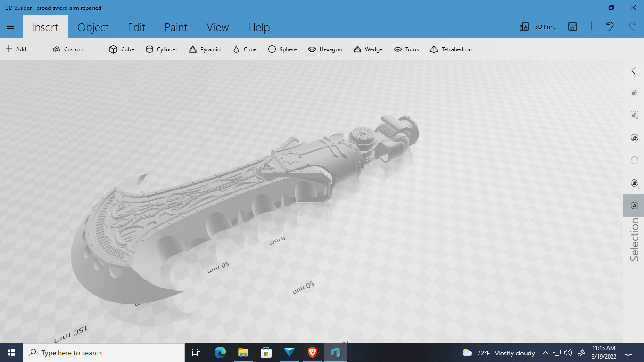Open the weather widget showing 72°F
This screenshot has height=362, width=644.
click(x=499, y=353)
